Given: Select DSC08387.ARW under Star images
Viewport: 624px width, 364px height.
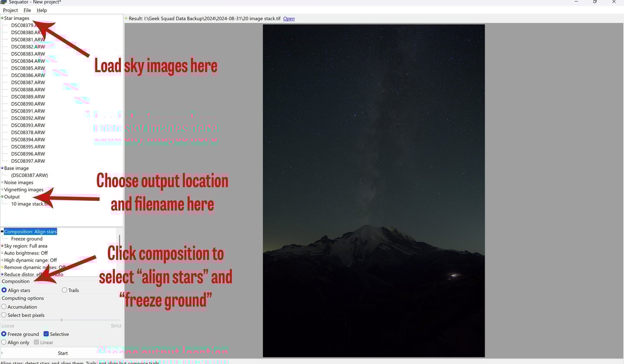Looking at the screenshot, I should (28, 82).
